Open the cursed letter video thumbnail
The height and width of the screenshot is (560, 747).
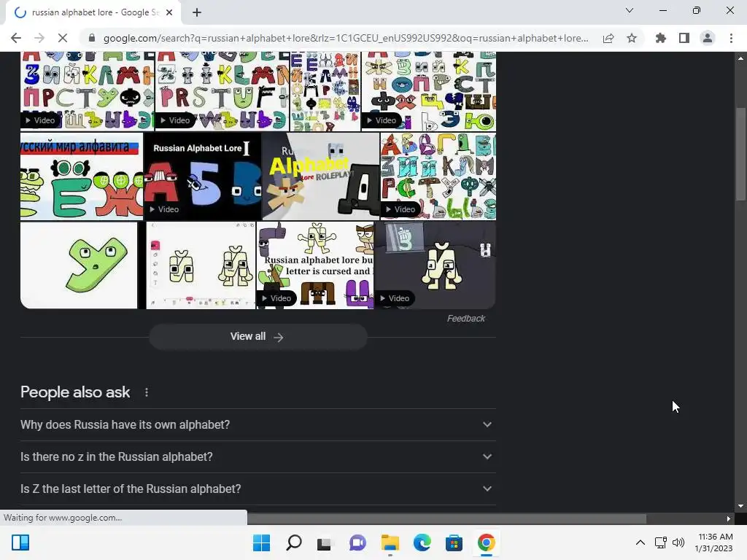coord(315,265)
